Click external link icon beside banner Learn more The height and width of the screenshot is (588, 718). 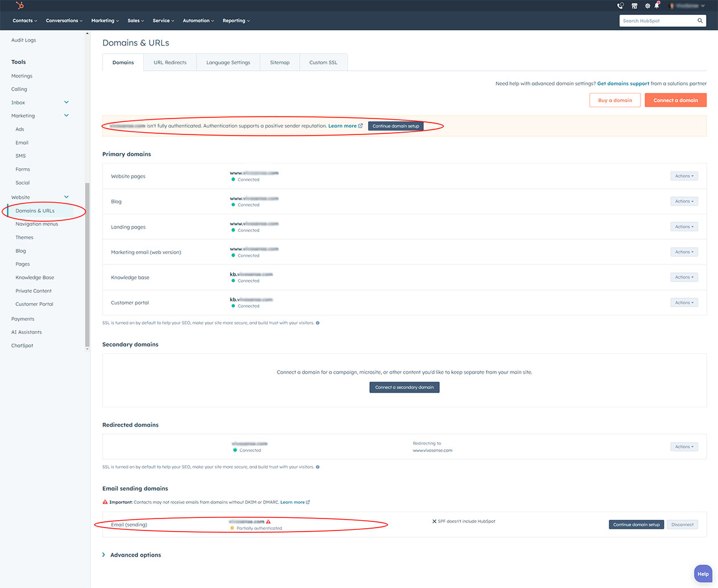[361, 126]
